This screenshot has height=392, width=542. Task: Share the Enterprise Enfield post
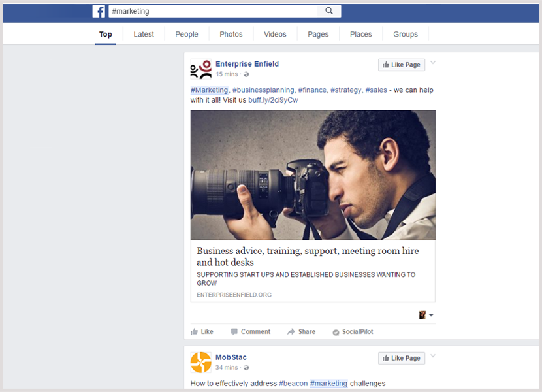point(301,331)
